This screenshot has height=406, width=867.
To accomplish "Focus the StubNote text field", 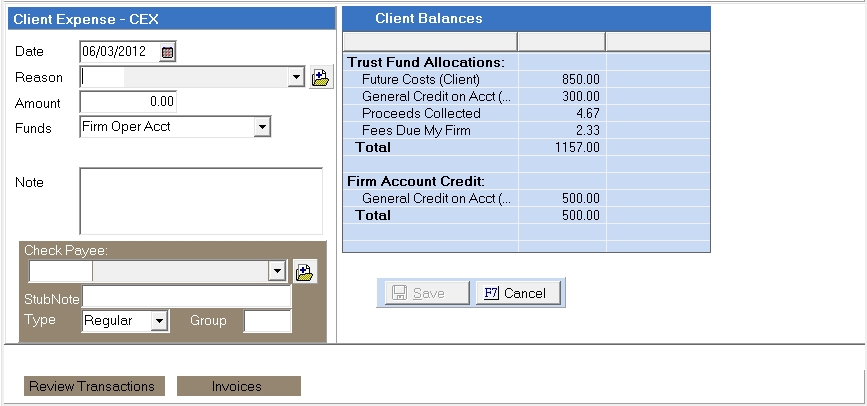I will [x=187, y=297].
